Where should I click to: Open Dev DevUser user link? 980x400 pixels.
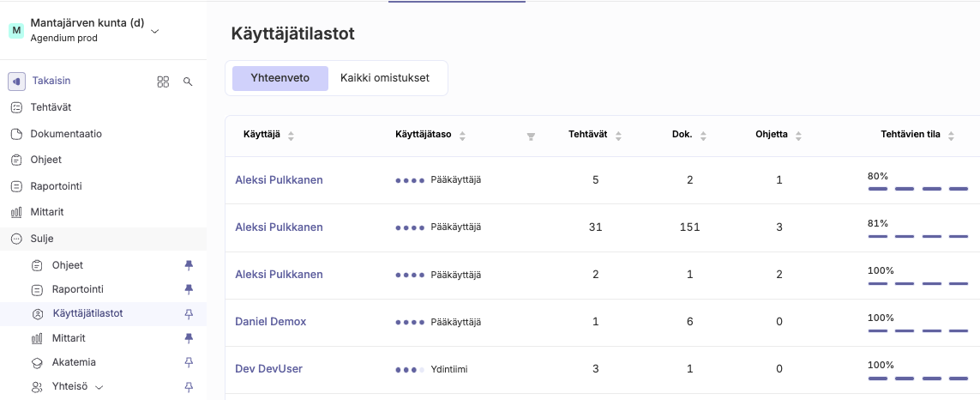[268, 369]
